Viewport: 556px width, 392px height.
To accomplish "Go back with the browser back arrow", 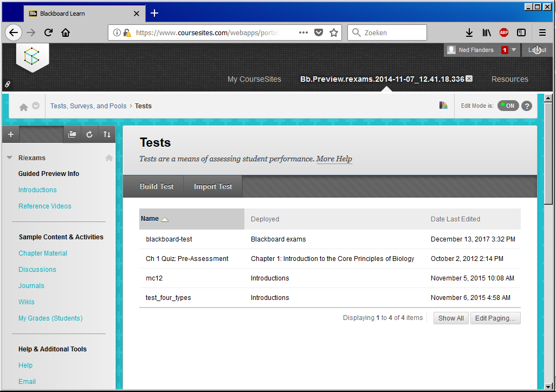I will [14, 32].
